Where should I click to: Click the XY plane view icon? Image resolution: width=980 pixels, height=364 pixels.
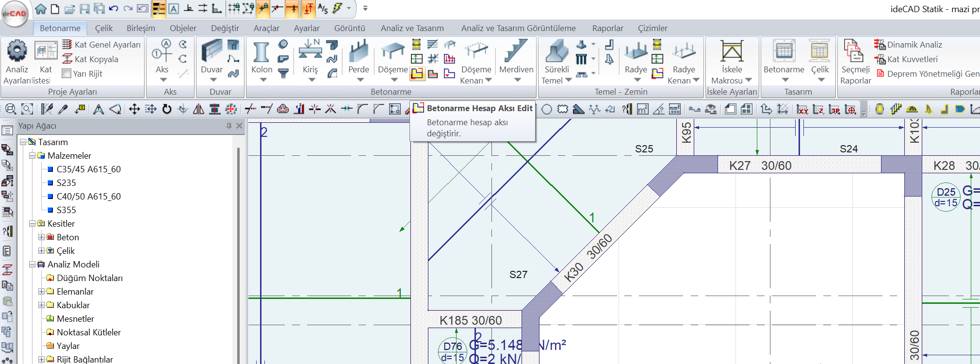[x=802, y=109]
